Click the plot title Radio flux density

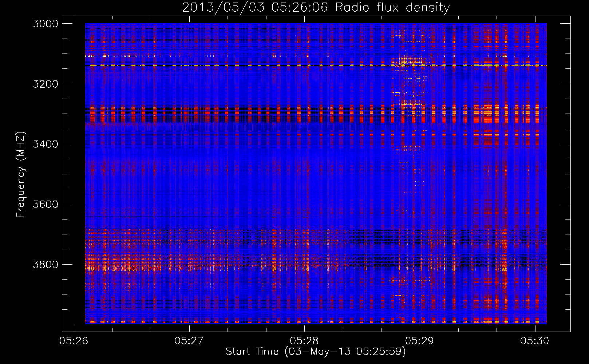pyautogui.click(x=316, y=7)
